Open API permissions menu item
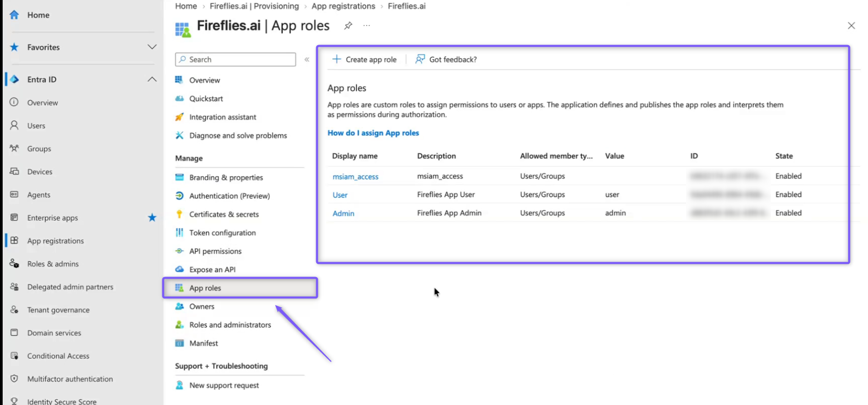Viewport: 868px width, 405px height. 215,251
